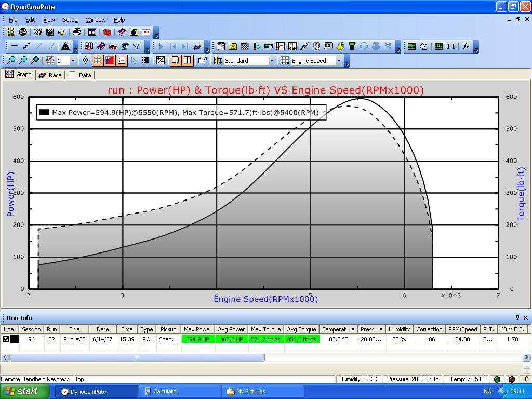Open the Setup menu
Screen dimensions: 532x399
[70, 20]
